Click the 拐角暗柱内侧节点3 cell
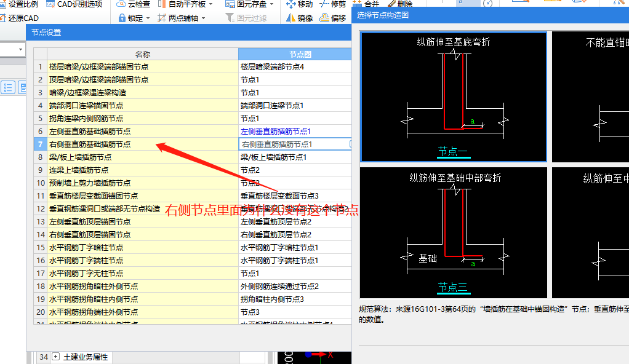Image resolution: width=629 pixels, height=364 pixels. click(x=295, y=299)
